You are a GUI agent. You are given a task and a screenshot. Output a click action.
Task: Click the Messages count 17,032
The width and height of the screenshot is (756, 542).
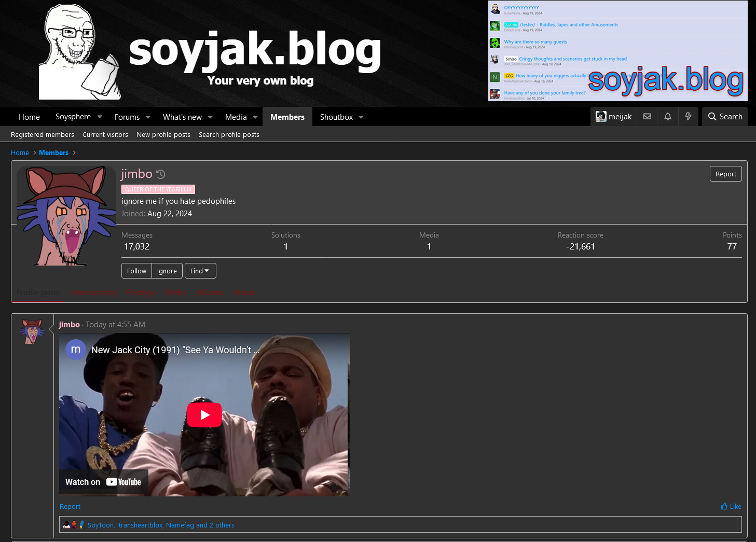[136, 247]
